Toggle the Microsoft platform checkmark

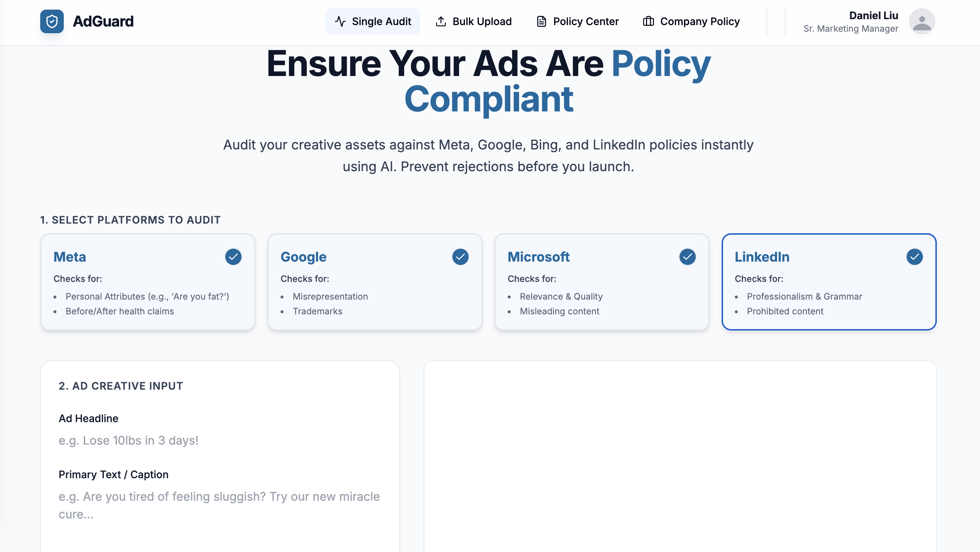tap(688, 257)
